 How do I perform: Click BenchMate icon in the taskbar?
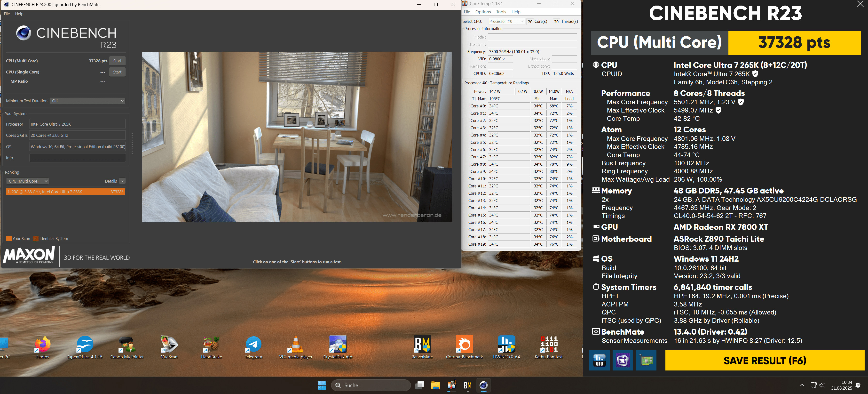(x=467, y=385)
